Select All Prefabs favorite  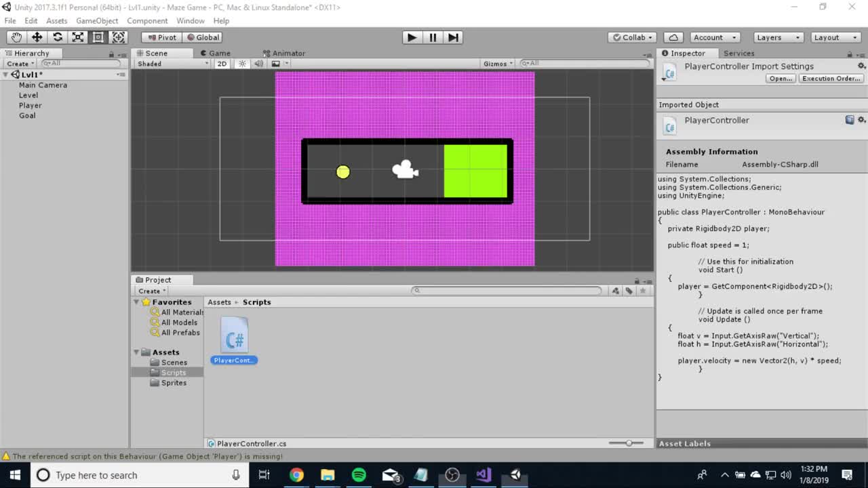click(176, 333)
